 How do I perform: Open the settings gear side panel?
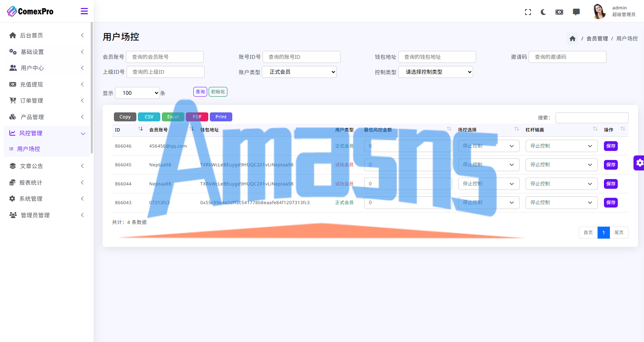tap(639, 163)
